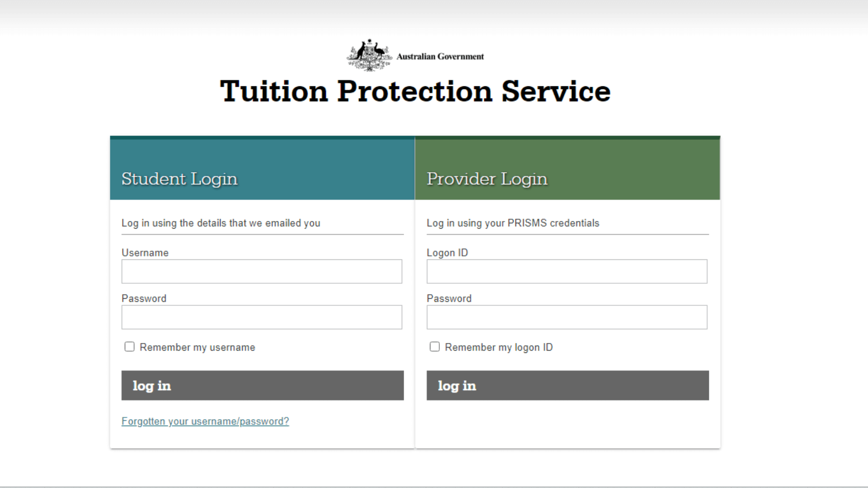The height and width of the screenshot is (488, 868).
Task: Click the Tuition Protection Service heading
Action: 415,91
